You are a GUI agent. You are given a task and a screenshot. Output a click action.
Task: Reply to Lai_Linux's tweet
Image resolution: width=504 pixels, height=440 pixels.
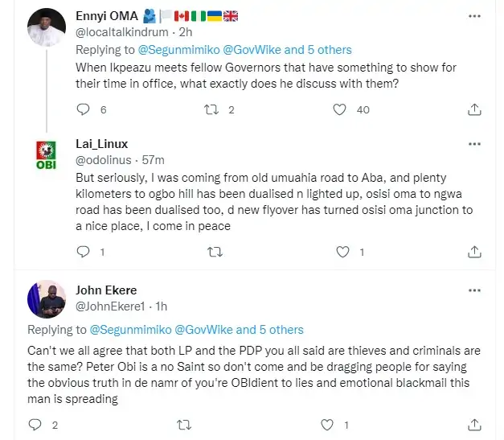(x=83, y=252)
